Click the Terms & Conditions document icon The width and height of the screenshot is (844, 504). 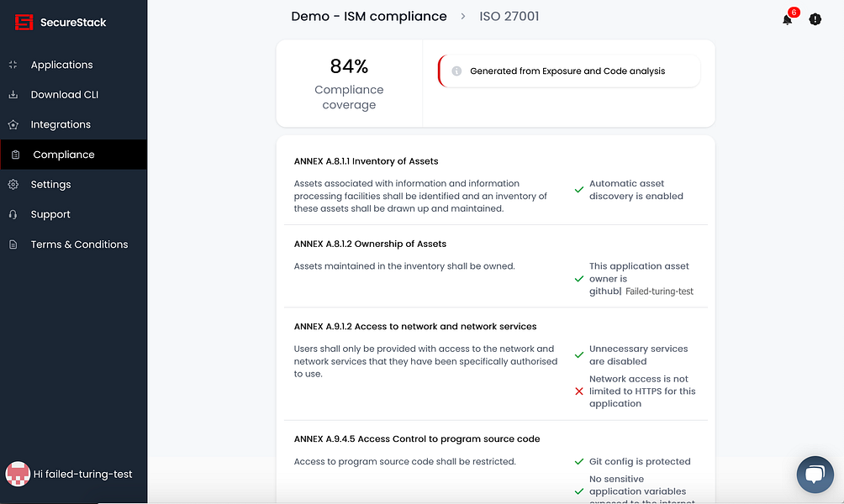(x=13, y=244)
